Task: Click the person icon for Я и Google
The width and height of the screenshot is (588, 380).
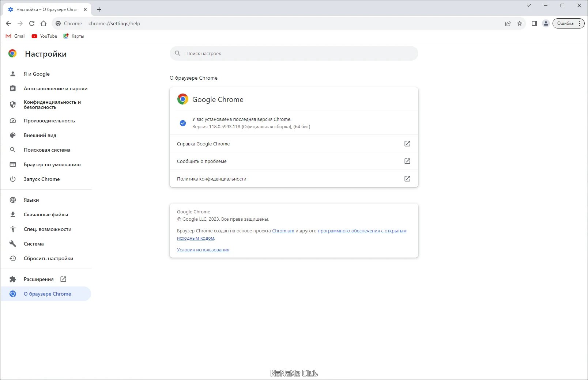Action: point(13,74)
